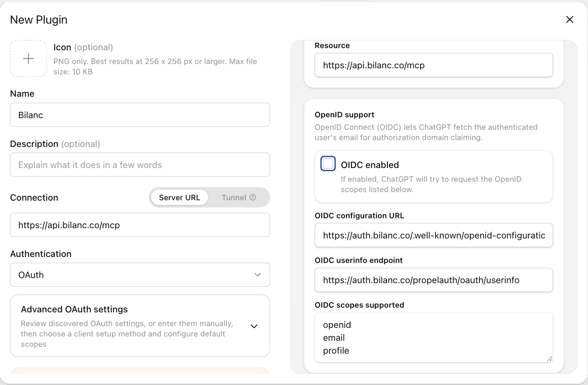The width and height of the screenshot is (588, 385).
Task: Focus the Name field containing Bilanc
Action: pyautogui.click(x=140, y=115)
